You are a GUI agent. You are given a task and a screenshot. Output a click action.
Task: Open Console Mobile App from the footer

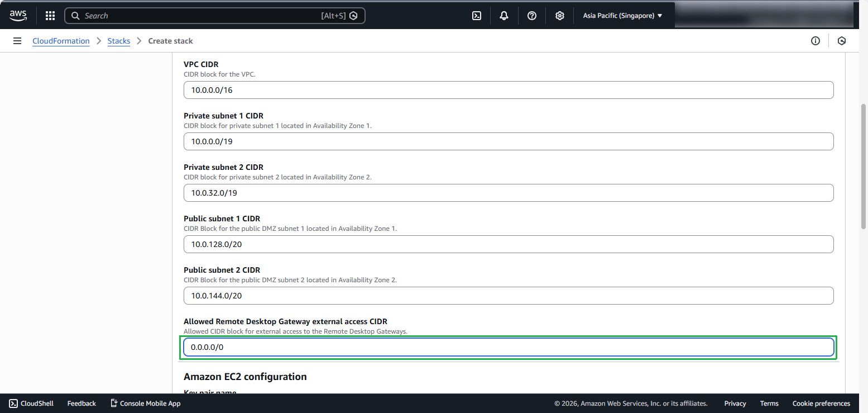pyautogui.click(x=145, y=403)
